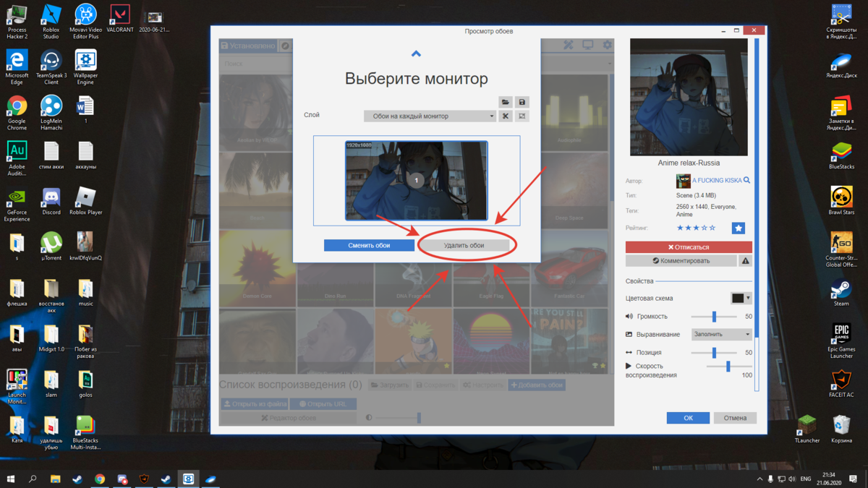Click the search icon next to author name

tap(747, 180)
